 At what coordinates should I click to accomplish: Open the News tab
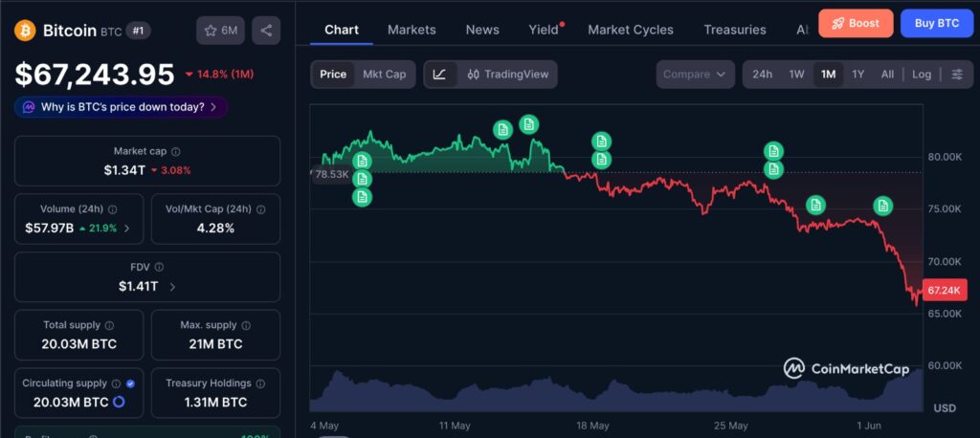pyautogui.click(x=482, y=30)
